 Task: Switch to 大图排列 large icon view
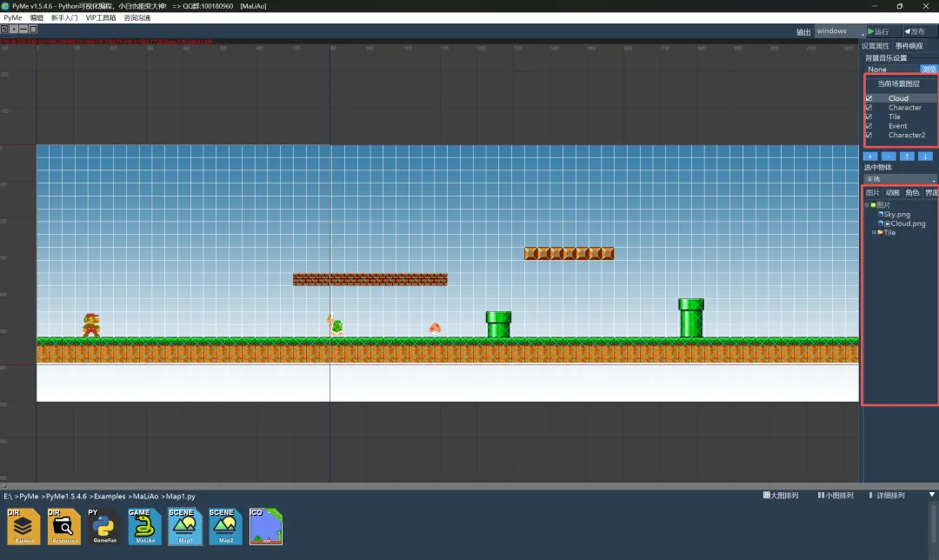point(781,496)
